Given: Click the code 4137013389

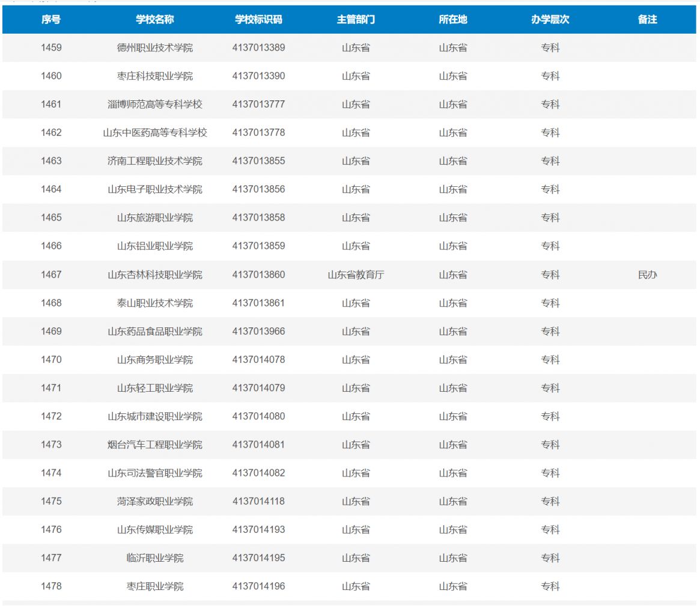Looking at the screenshot, I should coord(258,47).
